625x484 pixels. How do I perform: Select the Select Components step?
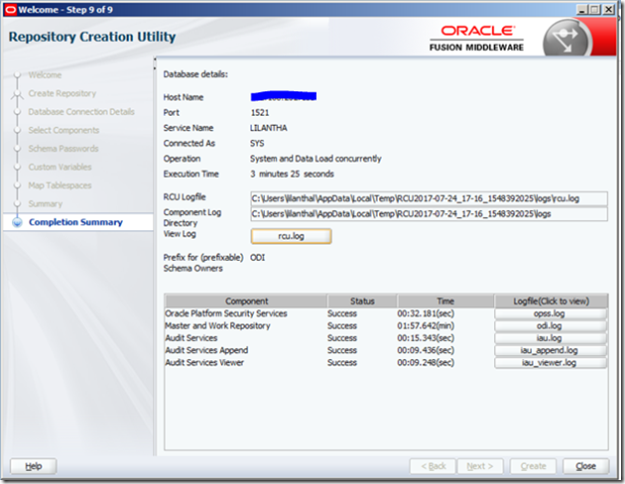[64, 130]
